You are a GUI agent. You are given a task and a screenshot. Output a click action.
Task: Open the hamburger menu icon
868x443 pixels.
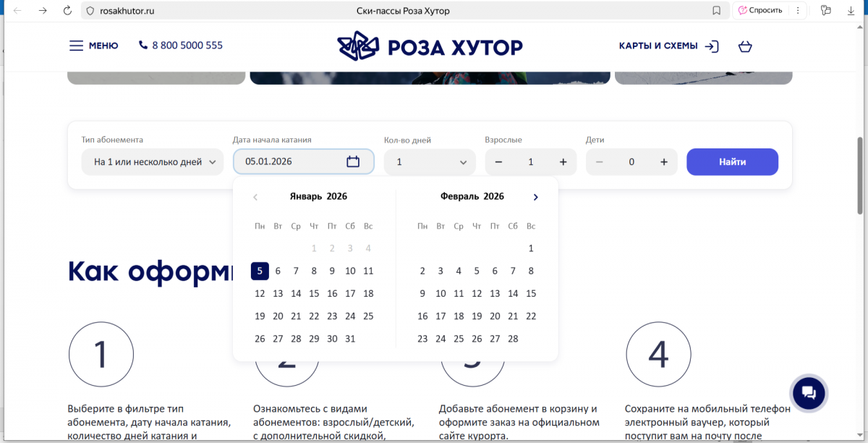[76, 46]
